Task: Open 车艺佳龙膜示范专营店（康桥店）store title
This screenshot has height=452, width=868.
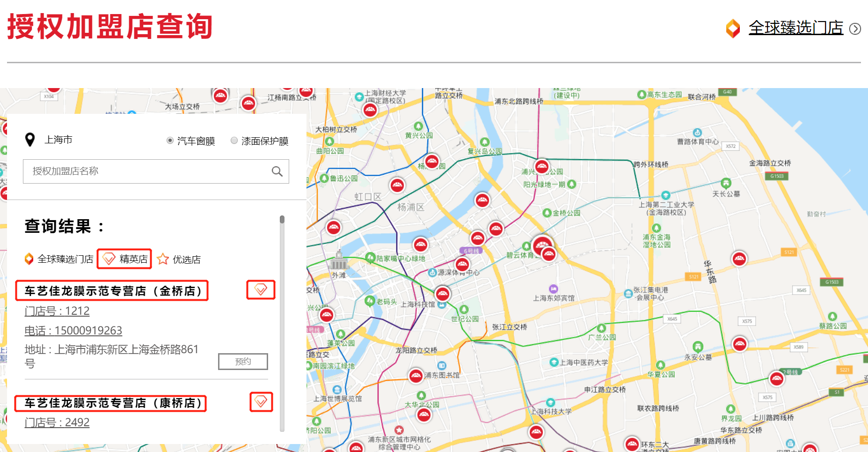Action: pos(111,403)
